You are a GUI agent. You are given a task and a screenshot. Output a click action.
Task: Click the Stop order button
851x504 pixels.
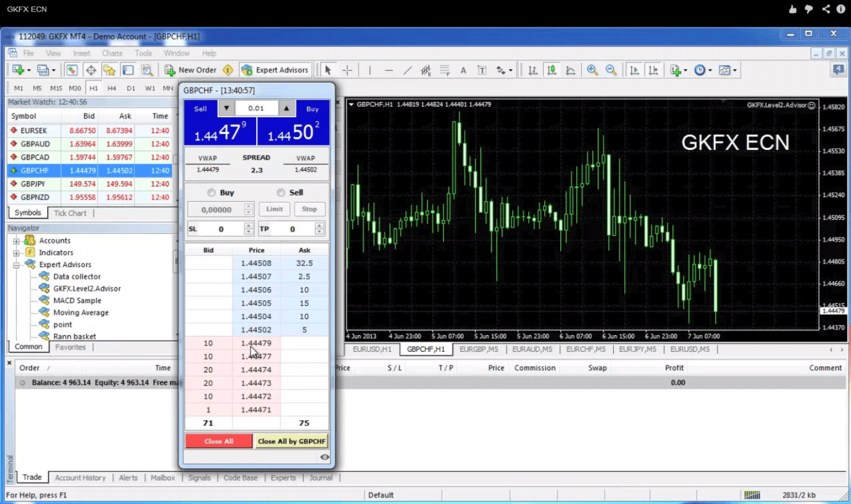[x=310, y=209]
